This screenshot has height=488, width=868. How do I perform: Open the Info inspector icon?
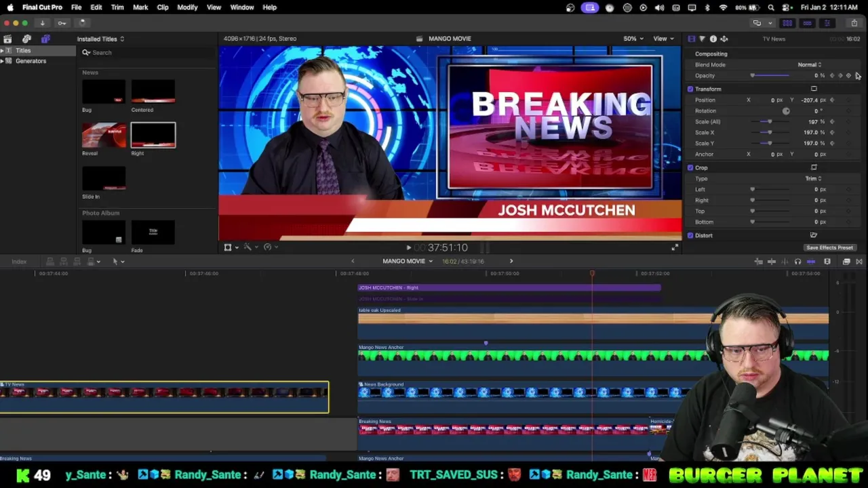coord(713,39)
